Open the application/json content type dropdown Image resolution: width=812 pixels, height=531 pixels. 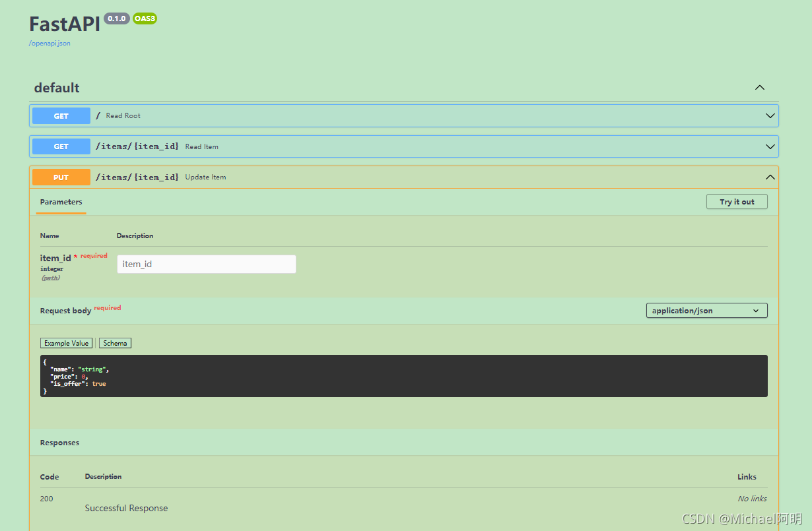coord(706,311)
